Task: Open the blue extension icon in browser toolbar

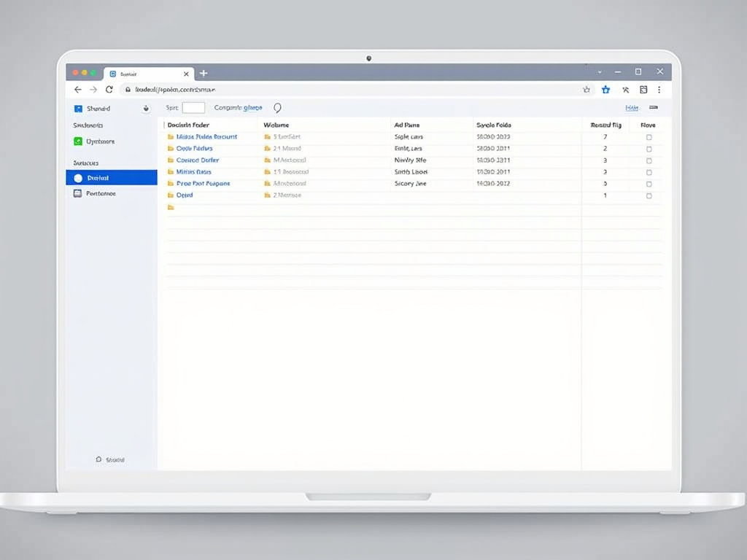Action: (605, 90)
